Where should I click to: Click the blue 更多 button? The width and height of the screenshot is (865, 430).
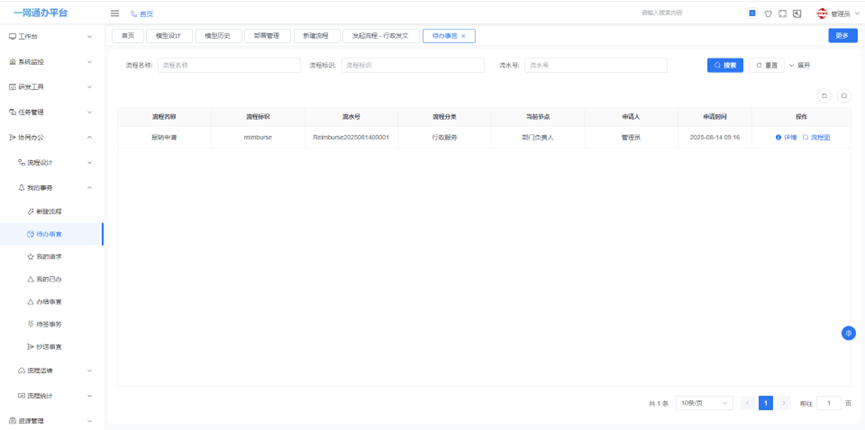(842, 35)
